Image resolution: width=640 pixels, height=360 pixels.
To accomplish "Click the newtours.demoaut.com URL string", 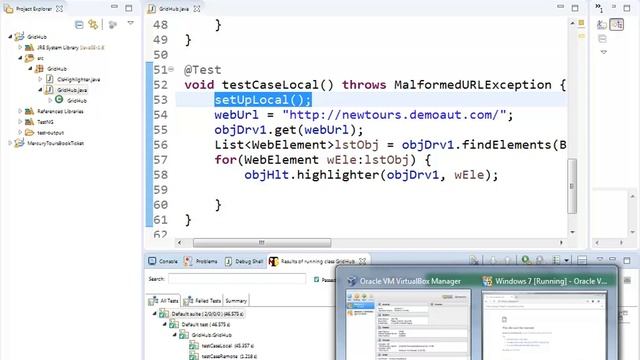I will (394, 115).
